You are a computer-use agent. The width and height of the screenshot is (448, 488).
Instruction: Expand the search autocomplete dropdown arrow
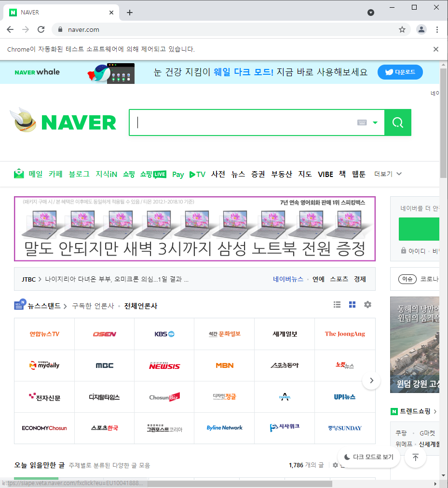(x=375, y=122)
